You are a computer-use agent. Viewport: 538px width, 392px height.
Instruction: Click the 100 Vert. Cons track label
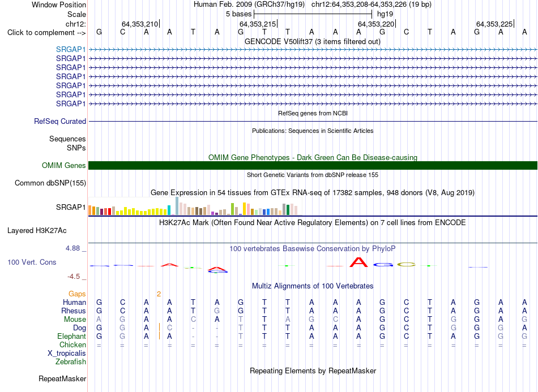pyautogui.click(x=32, y=262)
